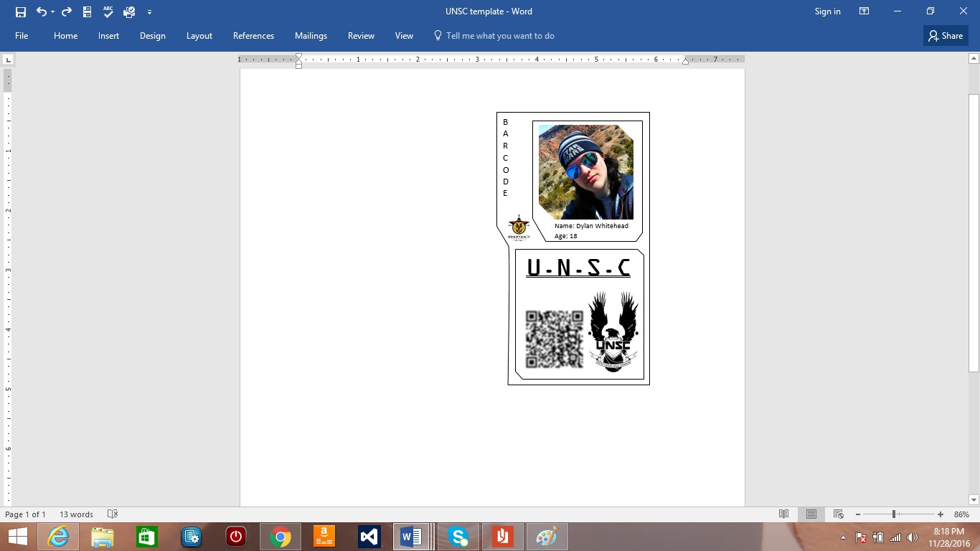Open the Insert ribbon tab
The image size is (980, 551).
click(x=108, y=36)
